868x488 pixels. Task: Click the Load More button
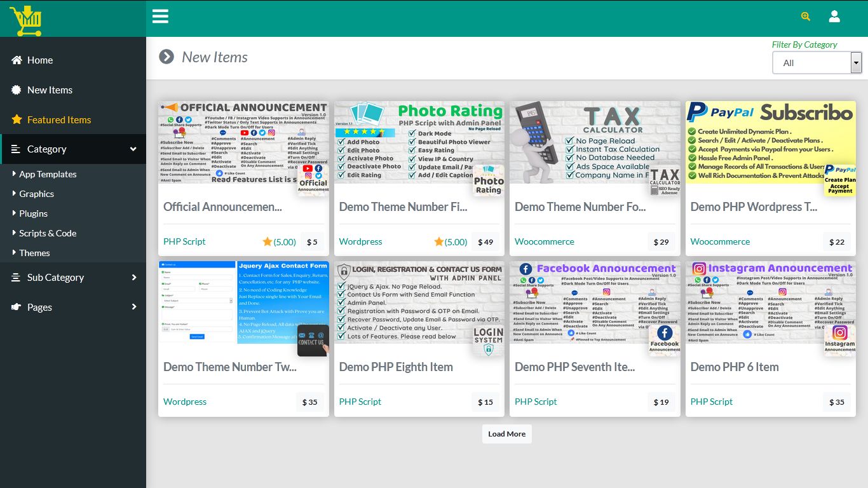click(506, 434)
